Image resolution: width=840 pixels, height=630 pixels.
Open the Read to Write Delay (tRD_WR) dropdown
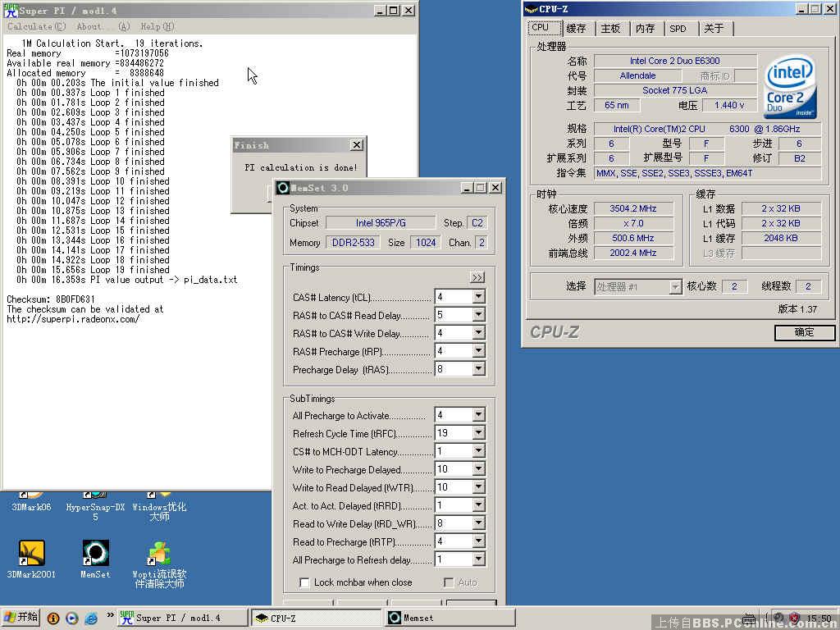(479, 523)
